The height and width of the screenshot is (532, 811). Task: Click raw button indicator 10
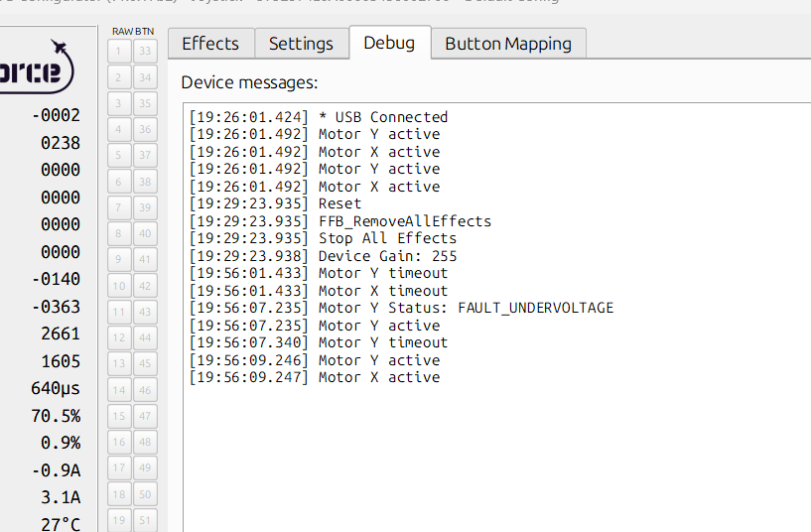point(118,286)
